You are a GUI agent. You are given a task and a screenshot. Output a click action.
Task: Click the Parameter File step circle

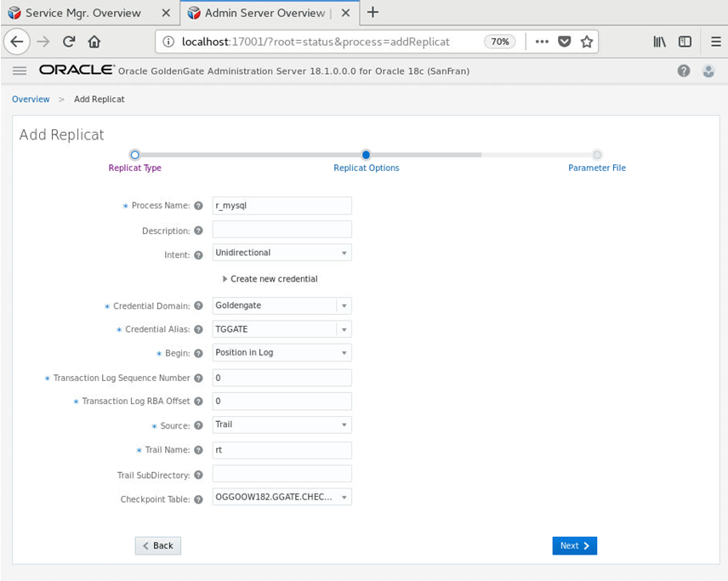(597, 155)
